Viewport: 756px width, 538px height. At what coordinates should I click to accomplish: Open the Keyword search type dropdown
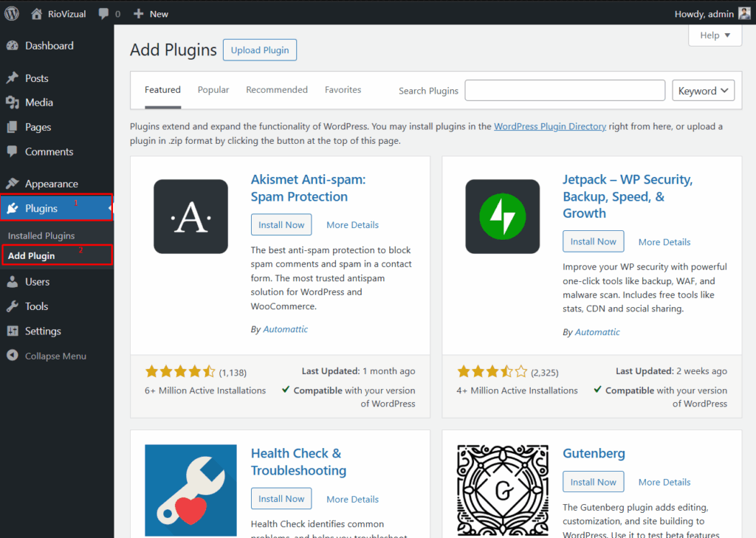point(703,91)
